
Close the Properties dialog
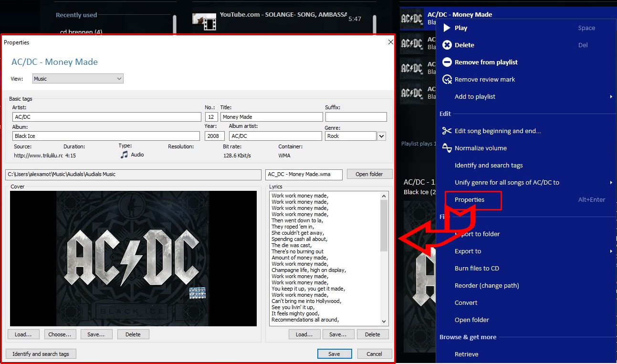click(x=390, y=42)
